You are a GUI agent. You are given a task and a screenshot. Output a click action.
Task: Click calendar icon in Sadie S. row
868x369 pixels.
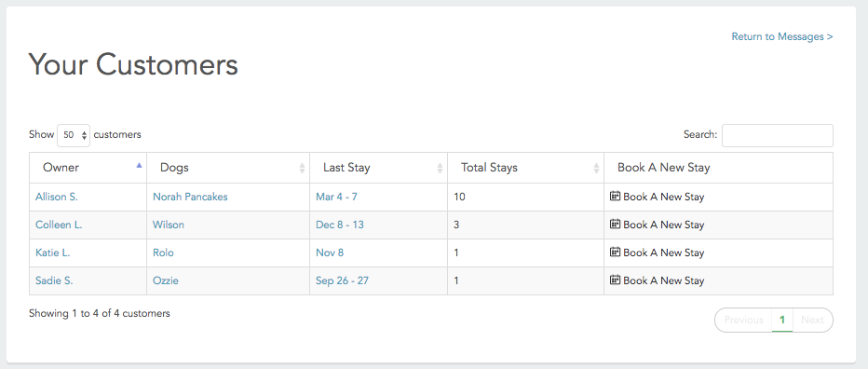[x=615, y=280]
